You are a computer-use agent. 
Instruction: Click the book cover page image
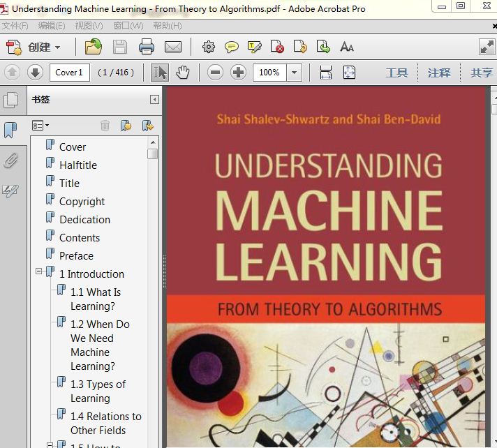pyautogui.click(x=326, y=267)
